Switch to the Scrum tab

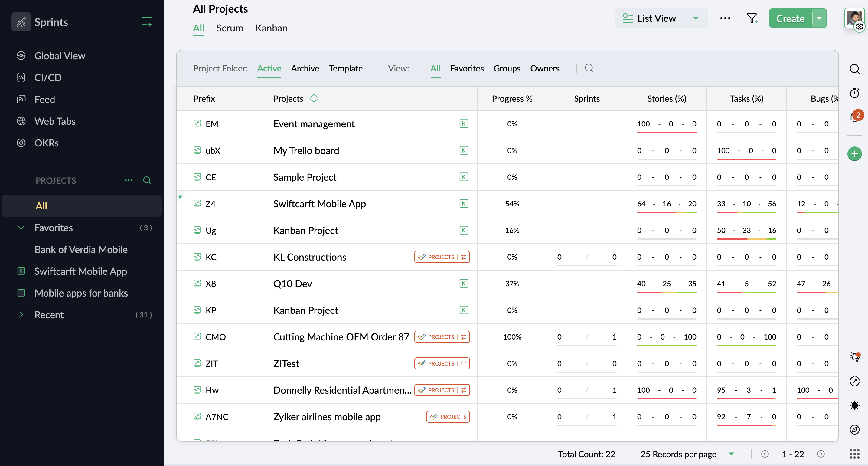[x=230, y=28]
